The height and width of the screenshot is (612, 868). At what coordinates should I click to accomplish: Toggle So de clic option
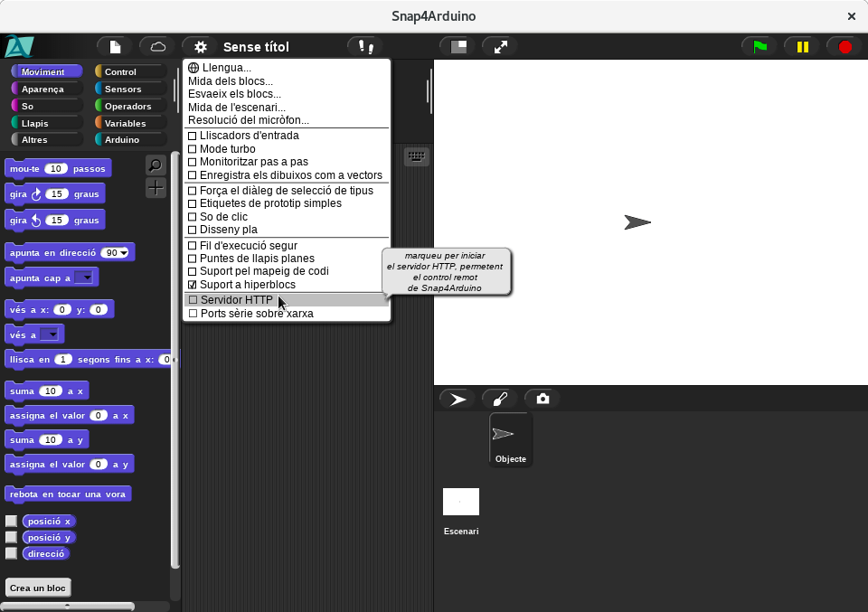point(193,217)
